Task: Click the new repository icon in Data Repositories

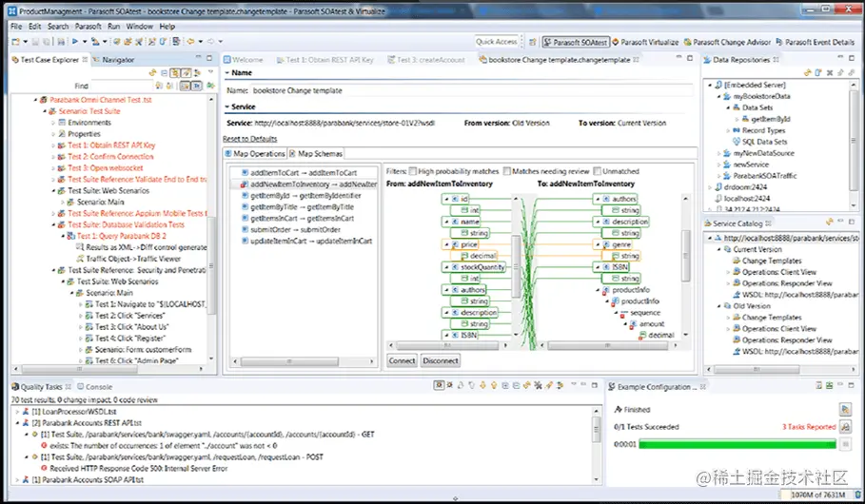Action: [818, 72]
